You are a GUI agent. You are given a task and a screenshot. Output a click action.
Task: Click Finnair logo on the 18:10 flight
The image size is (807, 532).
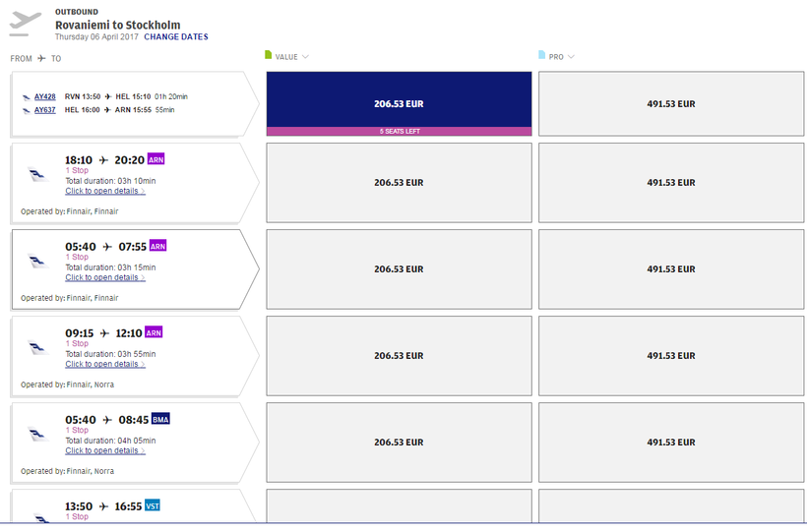[x=37, y=175]
